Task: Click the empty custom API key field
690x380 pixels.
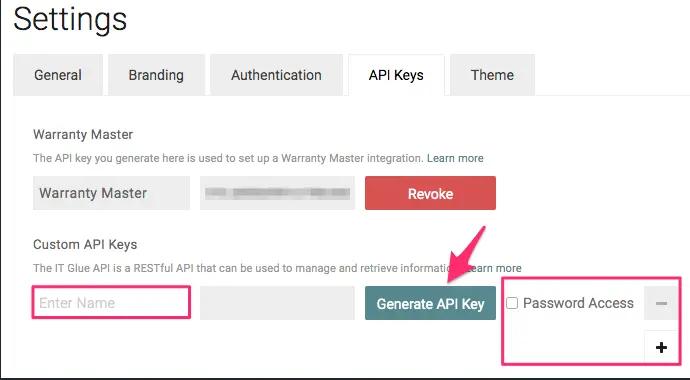Action: pyautogui.click(x=277, y=303)
